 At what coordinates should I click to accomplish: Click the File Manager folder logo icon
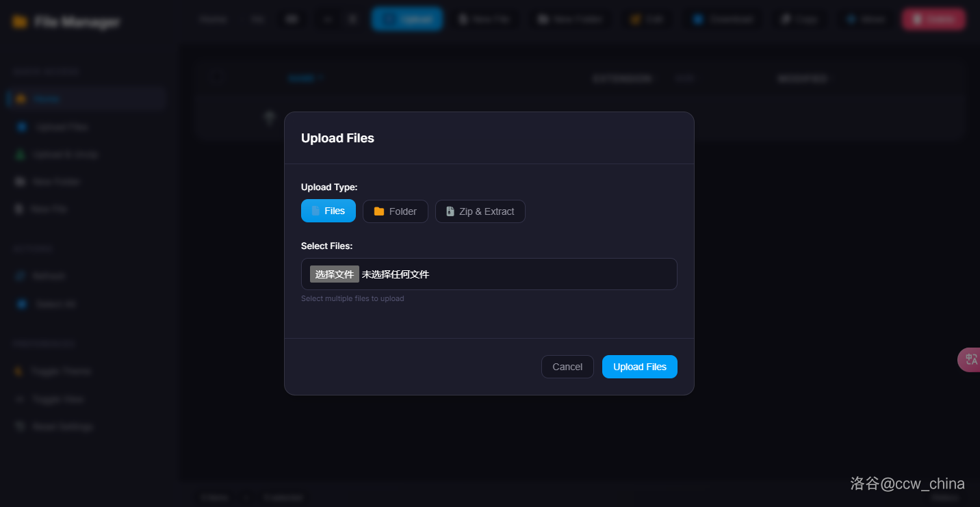20,22
